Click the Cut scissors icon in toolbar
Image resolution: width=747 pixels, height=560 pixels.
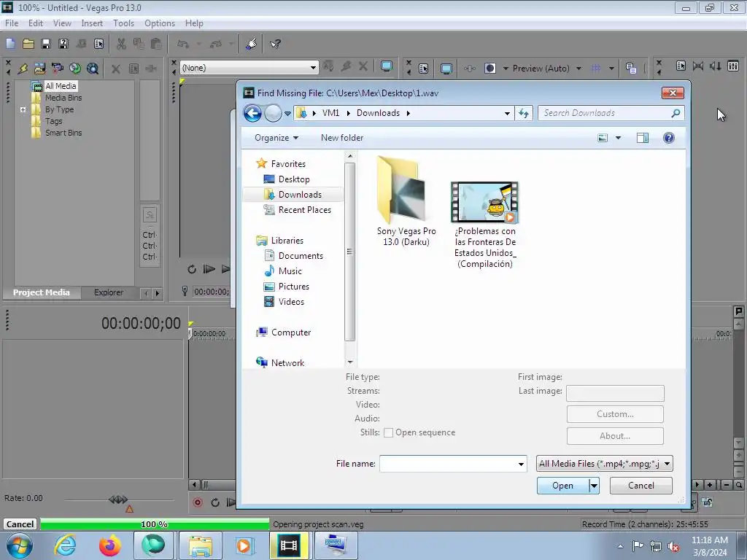[121, 44]
